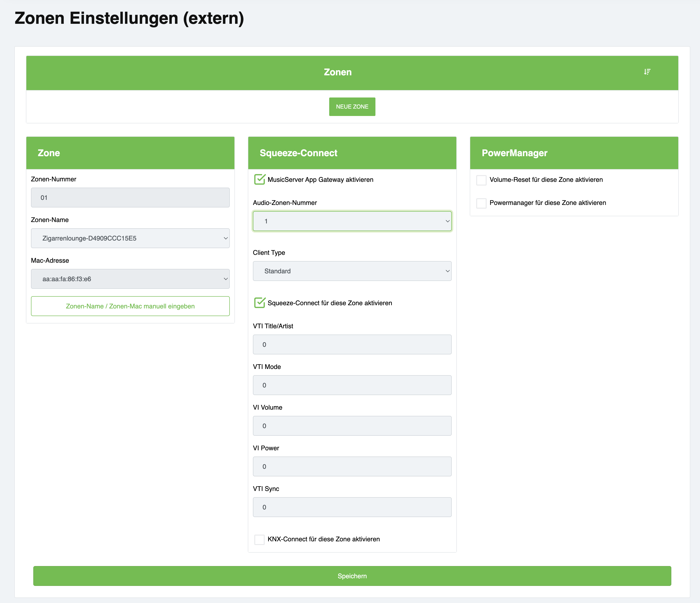Expand the Audio-Zonen-Nummer dropdown
Viewport: 700px width, 603px height.
(352, 221)
